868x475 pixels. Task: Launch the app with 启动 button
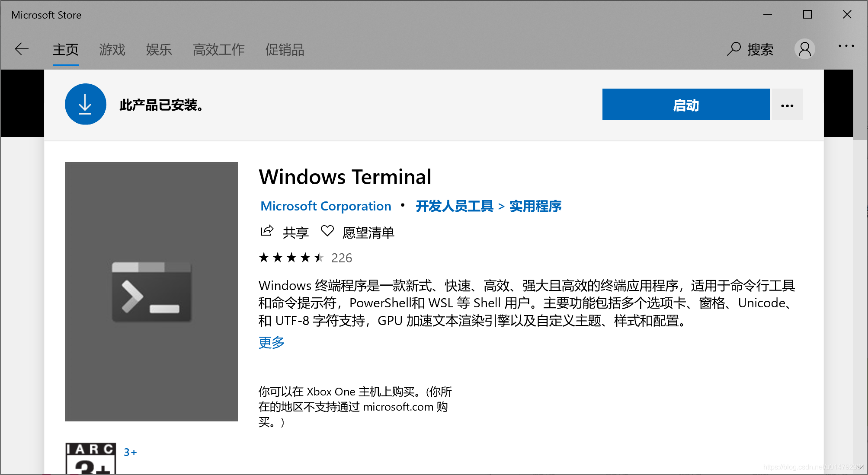click(x=686, y=104)
